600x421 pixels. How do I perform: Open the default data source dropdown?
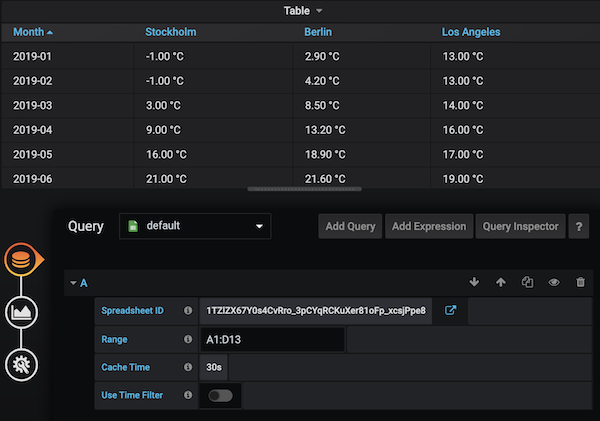195,226
